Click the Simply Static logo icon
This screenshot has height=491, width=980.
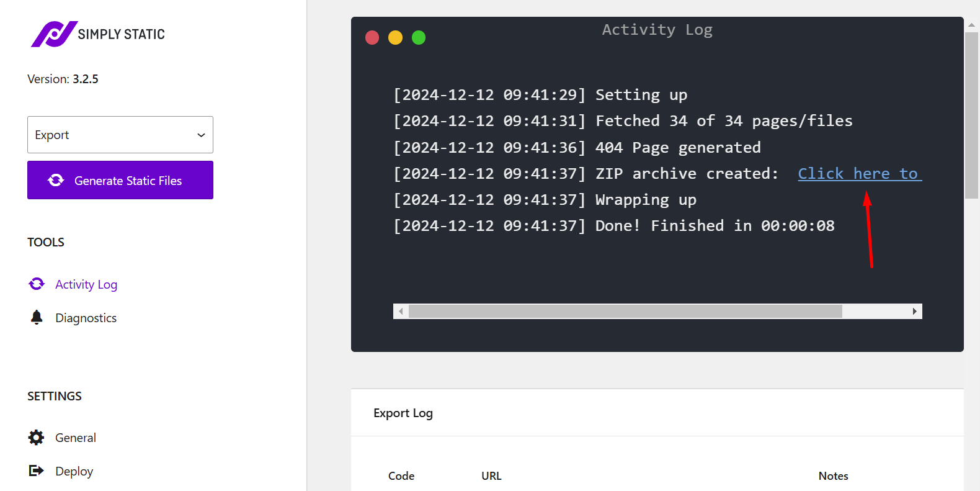[54, 34]
